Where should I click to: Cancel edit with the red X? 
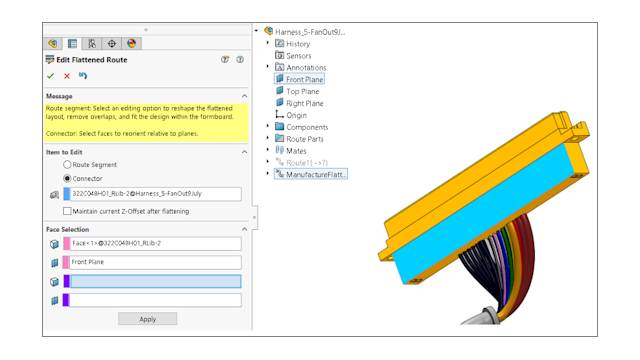click(67, 76)
